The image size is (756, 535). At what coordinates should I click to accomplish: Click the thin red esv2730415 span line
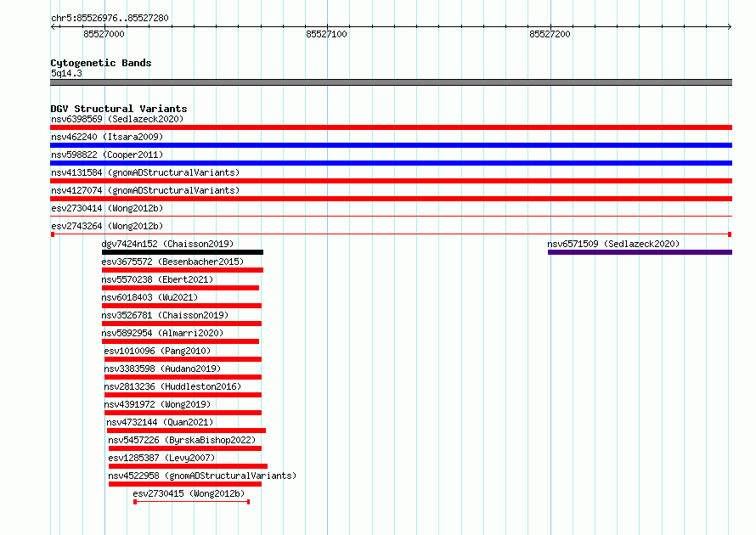(x=191, y=502)
